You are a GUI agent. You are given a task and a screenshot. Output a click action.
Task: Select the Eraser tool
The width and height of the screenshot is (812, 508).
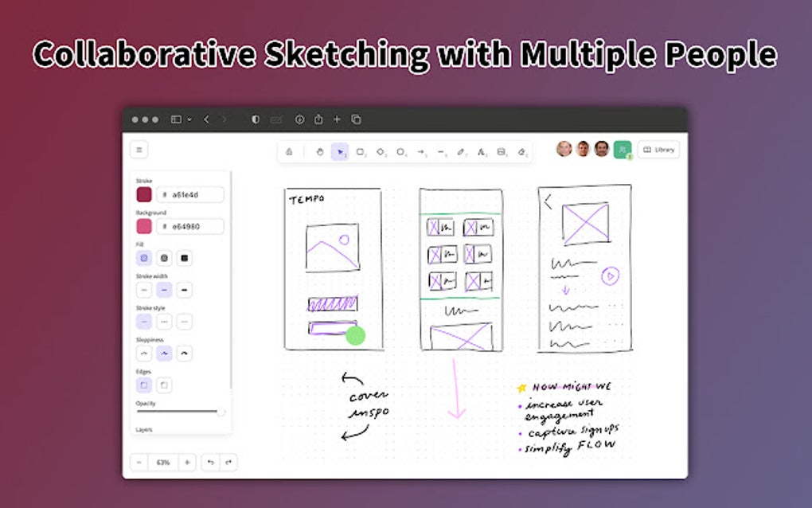click(520, 151)
